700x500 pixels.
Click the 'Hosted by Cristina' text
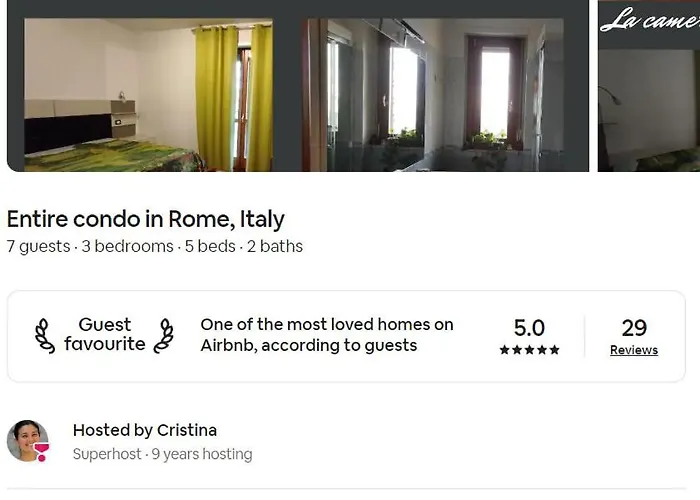pyautogui.click(x=145, y=430)
